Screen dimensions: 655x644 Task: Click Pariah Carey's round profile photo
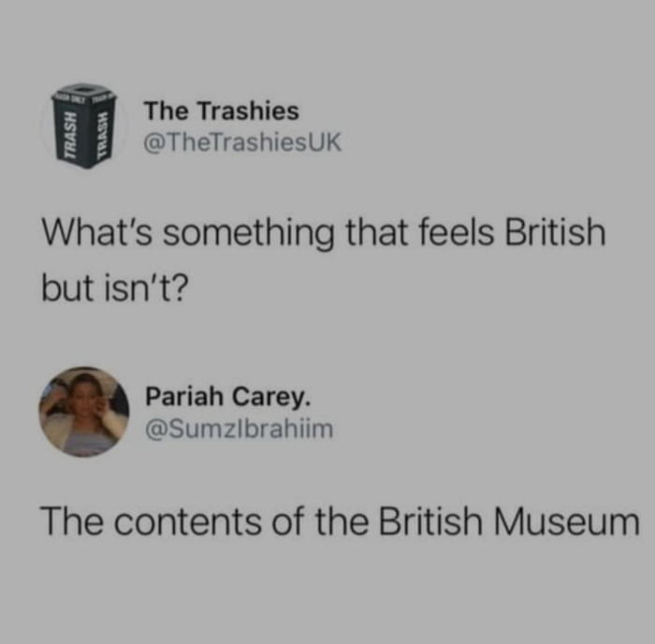84,412
